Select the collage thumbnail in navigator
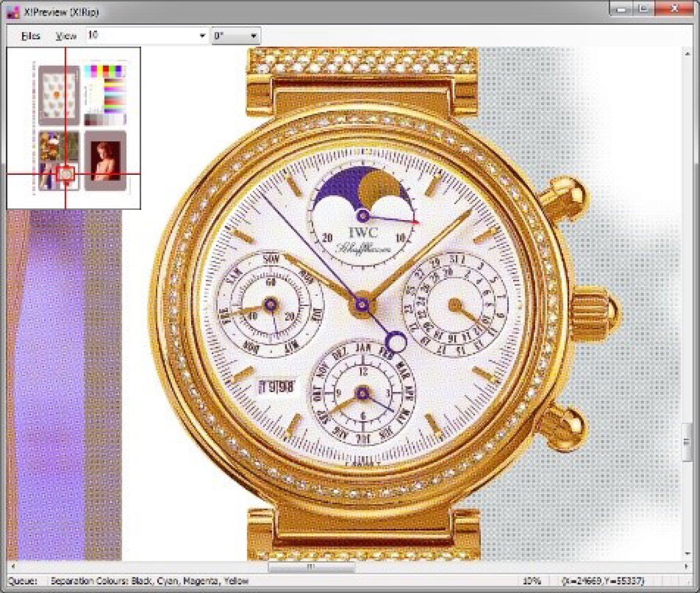700x593 pixels. [x=48, y=151]
